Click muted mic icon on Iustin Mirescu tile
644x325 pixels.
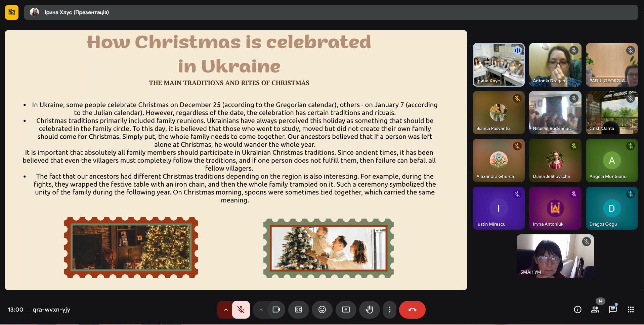pos(517,194)
